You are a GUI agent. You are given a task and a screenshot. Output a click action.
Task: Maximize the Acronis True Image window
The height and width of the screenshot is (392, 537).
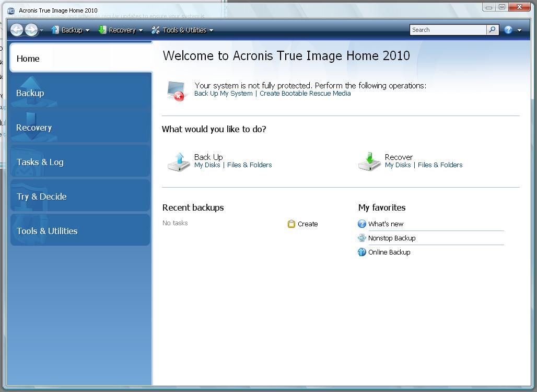point(502,7)
